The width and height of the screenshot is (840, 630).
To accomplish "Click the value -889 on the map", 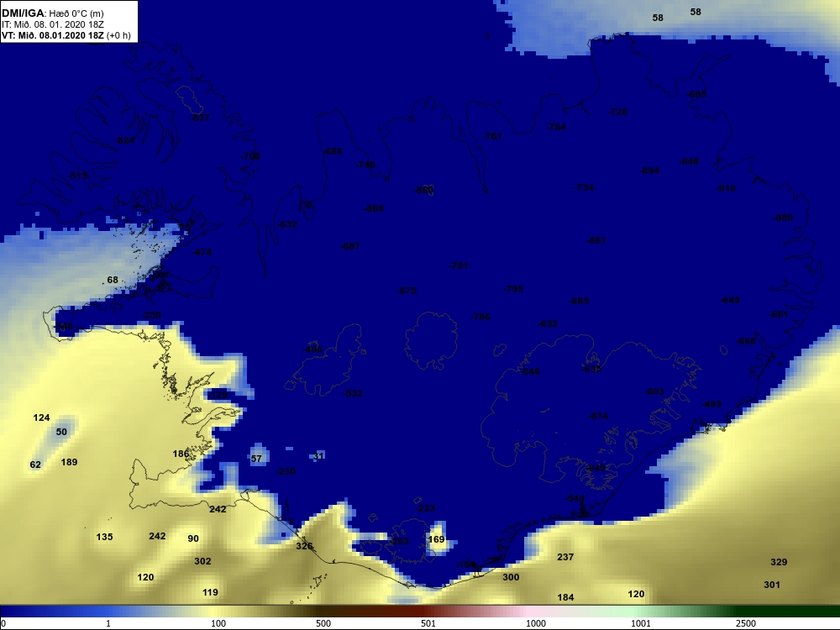I will click(783, 218).
